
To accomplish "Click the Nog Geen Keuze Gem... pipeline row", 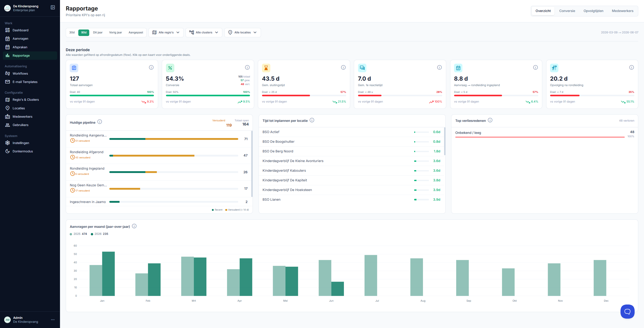I will (x=159, y=189).
